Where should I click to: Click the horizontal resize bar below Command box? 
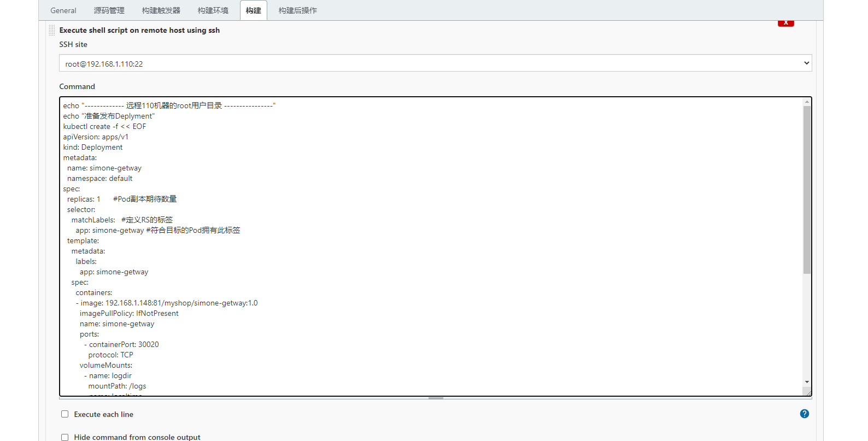tap(436, 398)
